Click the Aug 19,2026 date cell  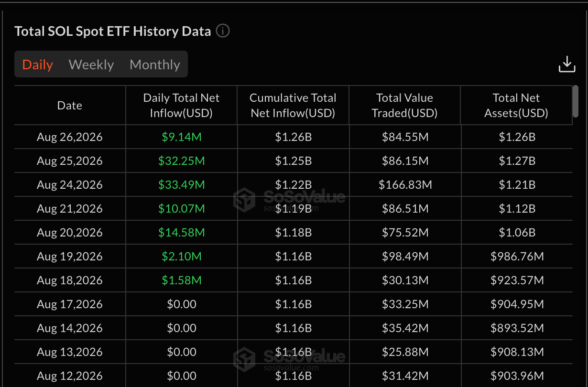[70, 257]
